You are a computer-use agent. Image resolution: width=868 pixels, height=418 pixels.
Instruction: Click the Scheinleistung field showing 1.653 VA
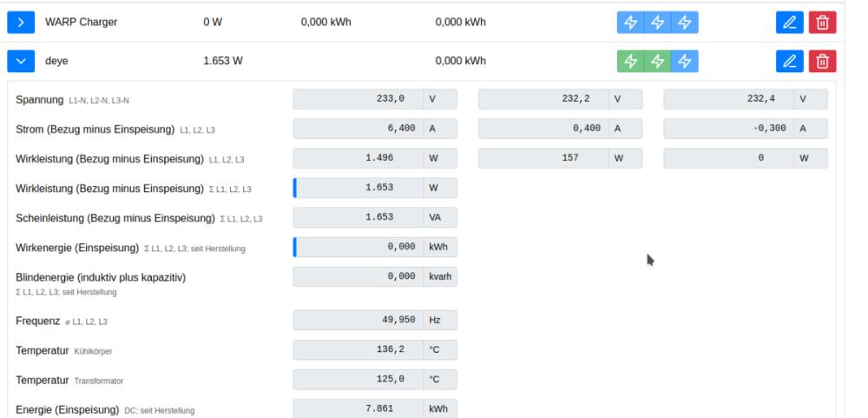(358, 217)
